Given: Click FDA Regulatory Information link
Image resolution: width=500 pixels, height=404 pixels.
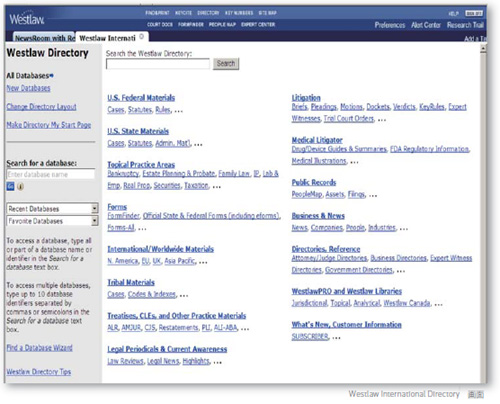Looking at the screenshot, I should (x=429, y=149).
